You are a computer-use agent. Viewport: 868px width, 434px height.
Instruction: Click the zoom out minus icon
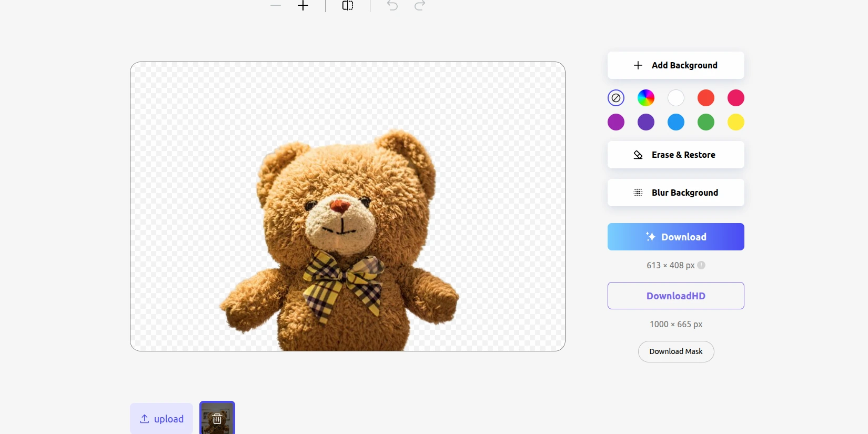point(276,6)
